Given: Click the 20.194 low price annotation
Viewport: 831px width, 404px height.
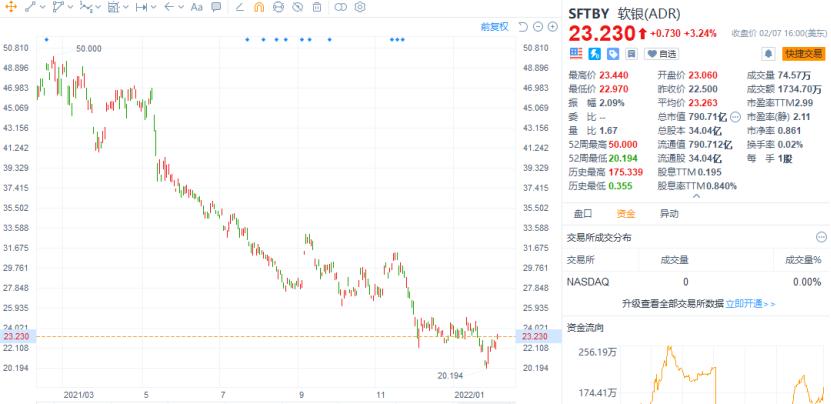Looking at the screenshot, I should [x=450, y=375].
